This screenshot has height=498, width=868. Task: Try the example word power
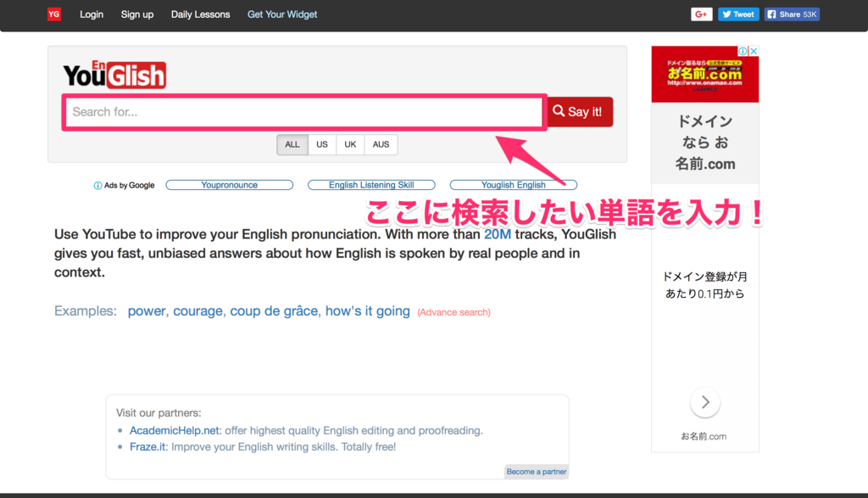point(147,311)
